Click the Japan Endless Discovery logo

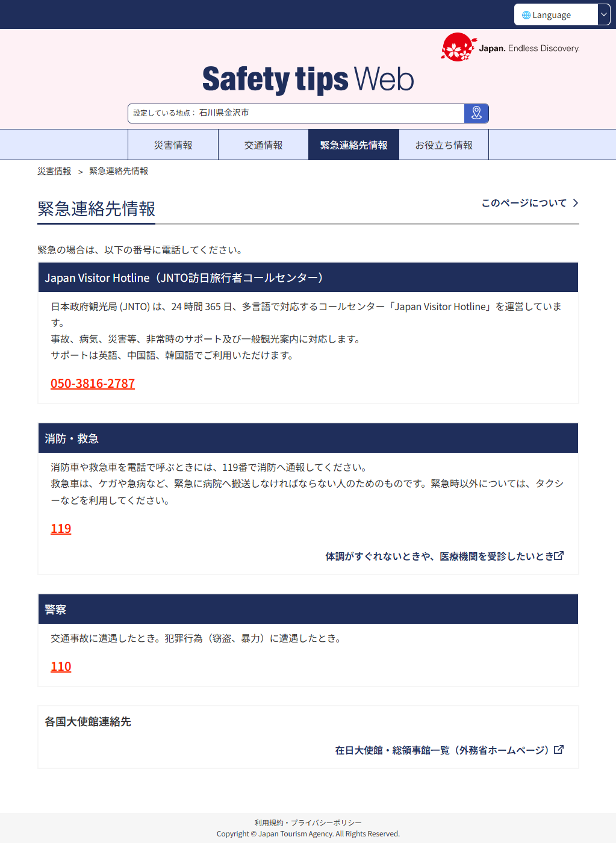point(511,48)
